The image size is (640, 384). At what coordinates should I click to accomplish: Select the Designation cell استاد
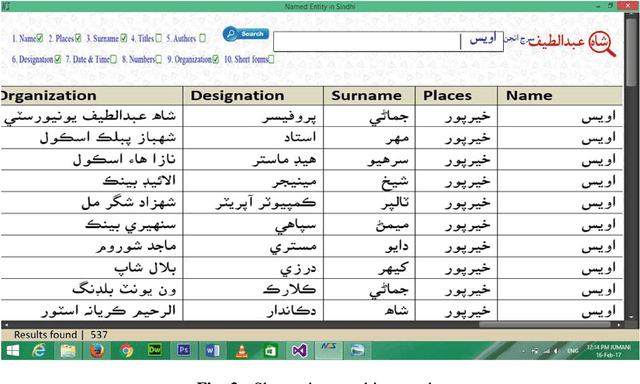[253, 138]
